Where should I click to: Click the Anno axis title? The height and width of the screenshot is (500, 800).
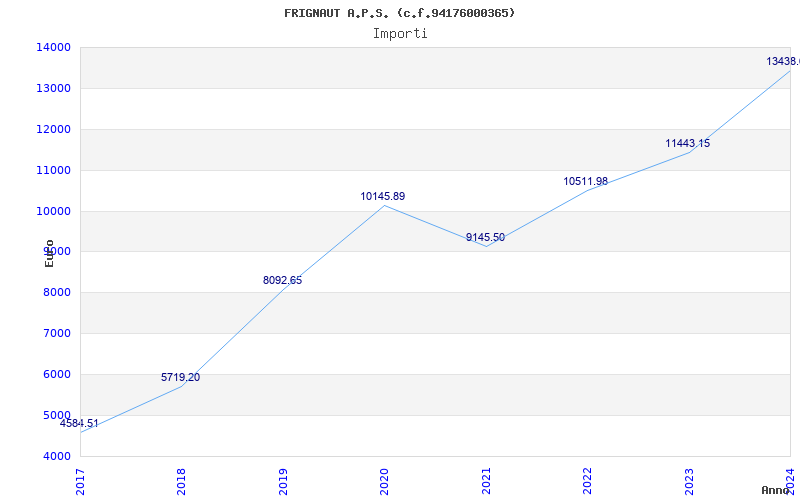coord(776,491)
